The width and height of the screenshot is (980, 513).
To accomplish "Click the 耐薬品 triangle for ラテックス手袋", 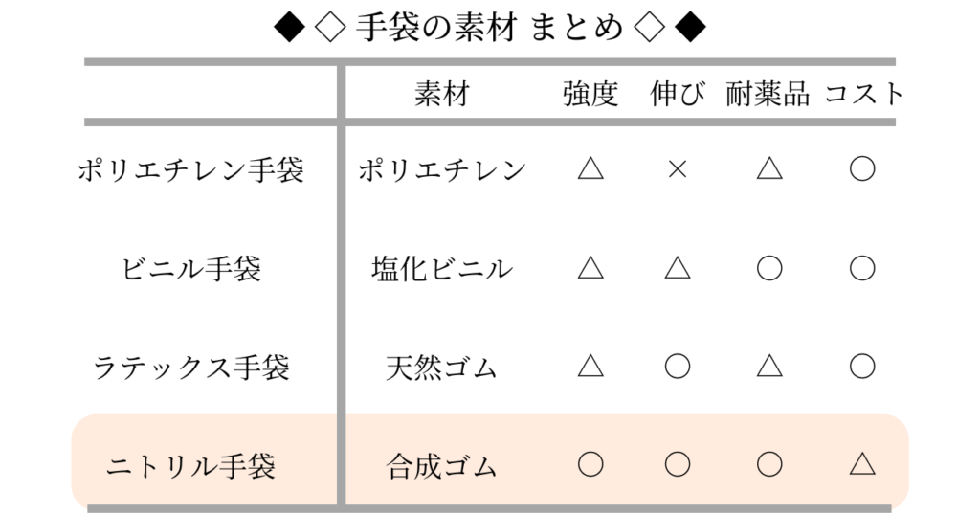I will pyautogui.click(x=769, y=367).
